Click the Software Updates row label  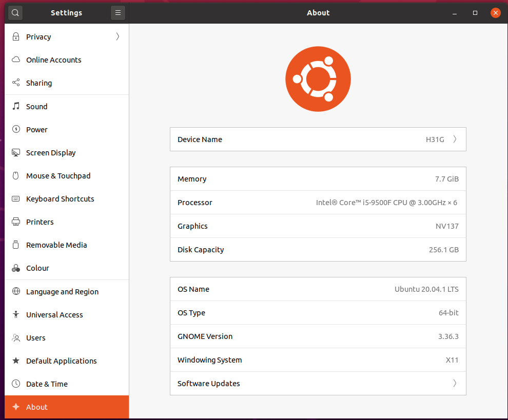point(209,384)
